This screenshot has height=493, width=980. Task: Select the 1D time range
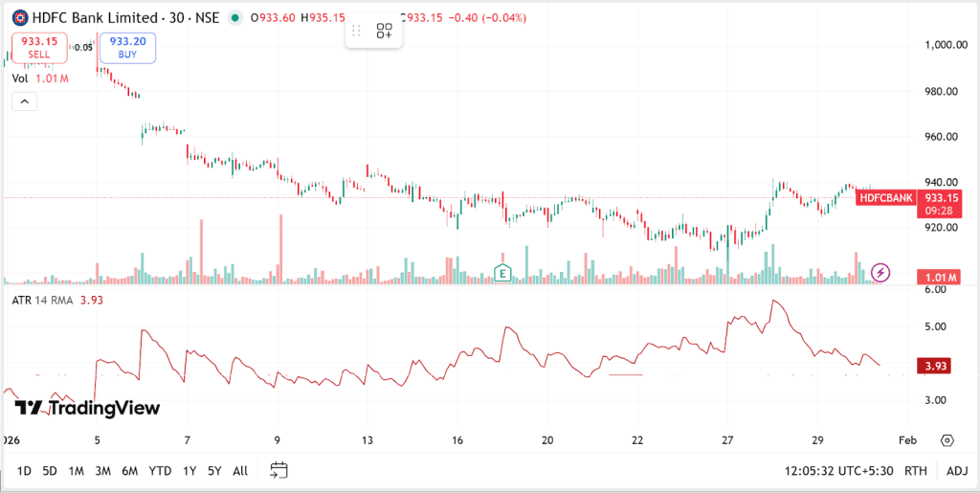coord(24,470)
